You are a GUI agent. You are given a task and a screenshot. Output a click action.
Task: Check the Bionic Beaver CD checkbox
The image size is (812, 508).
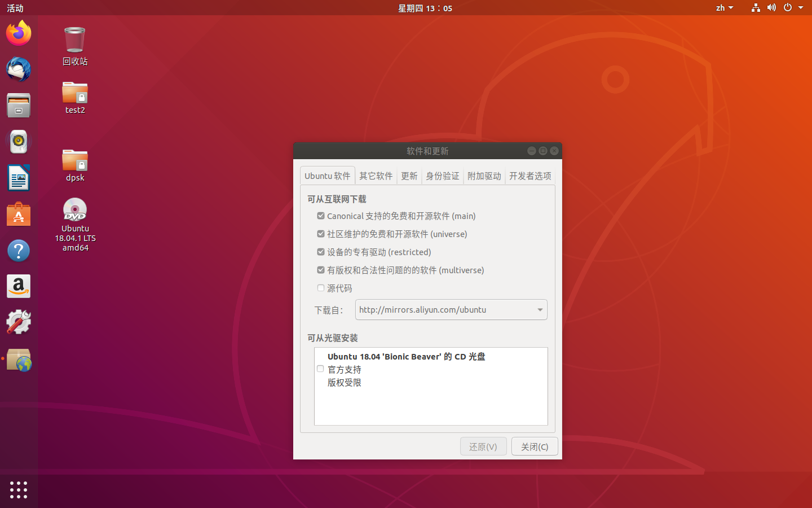(x=320, y=369)
